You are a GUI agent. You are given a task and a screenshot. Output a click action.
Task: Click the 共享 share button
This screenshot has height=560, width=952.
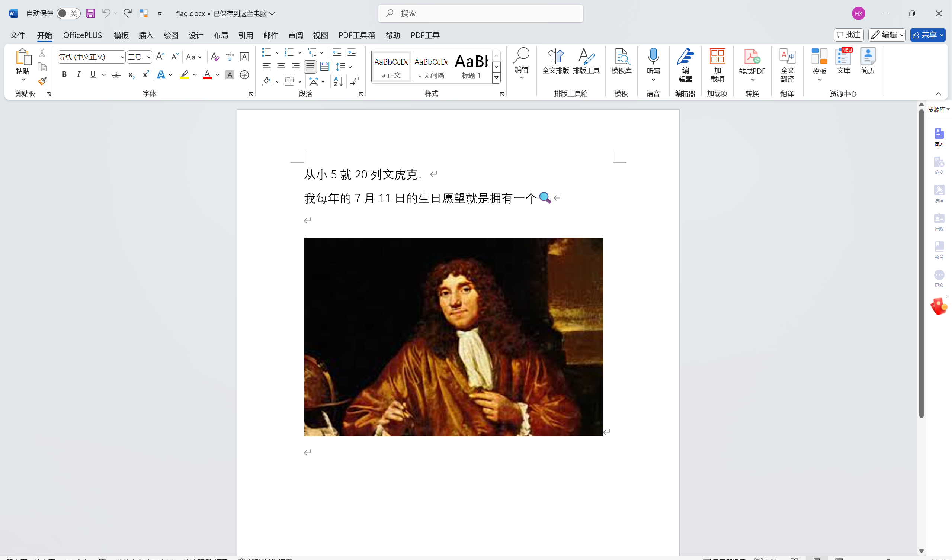point(927,35)
